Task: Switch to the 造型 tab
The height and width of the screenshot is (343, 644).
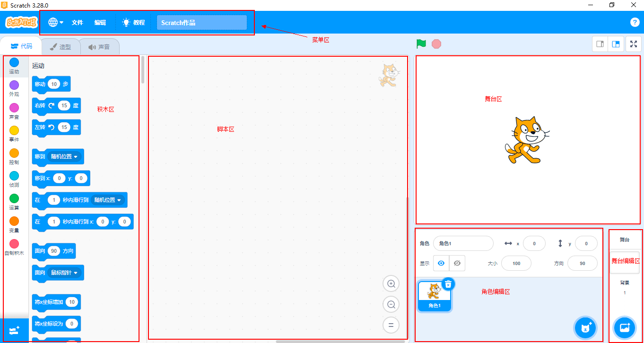Action: (x=61, y=47)
